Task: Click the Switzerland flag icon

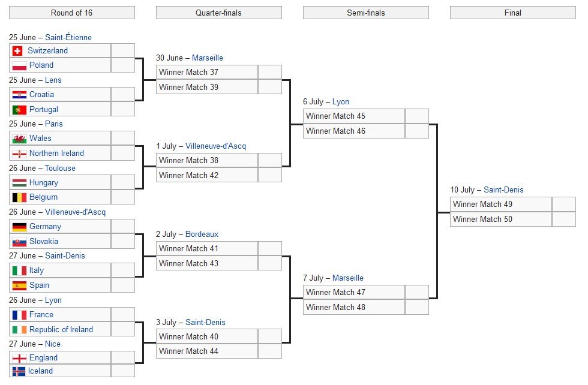Action: click(17, 50)
